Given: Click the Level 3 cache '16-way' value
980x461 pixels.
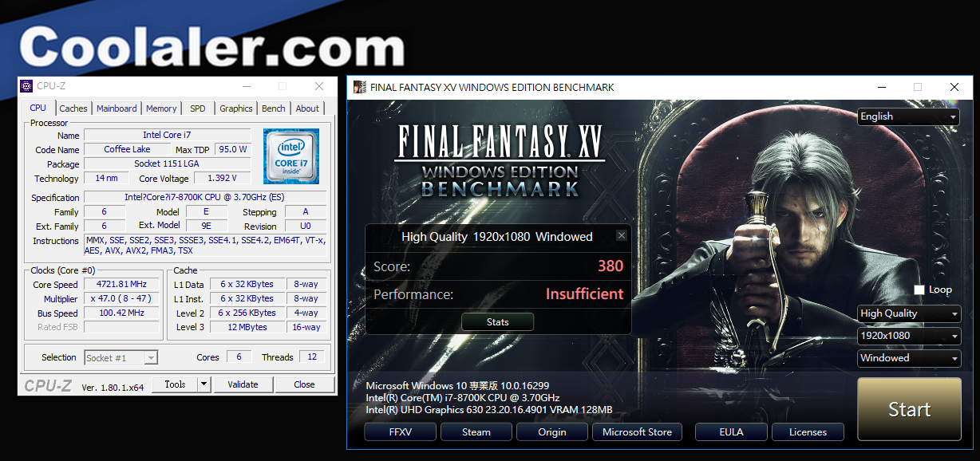Looking at the screenshot, I should coord(306,327).
